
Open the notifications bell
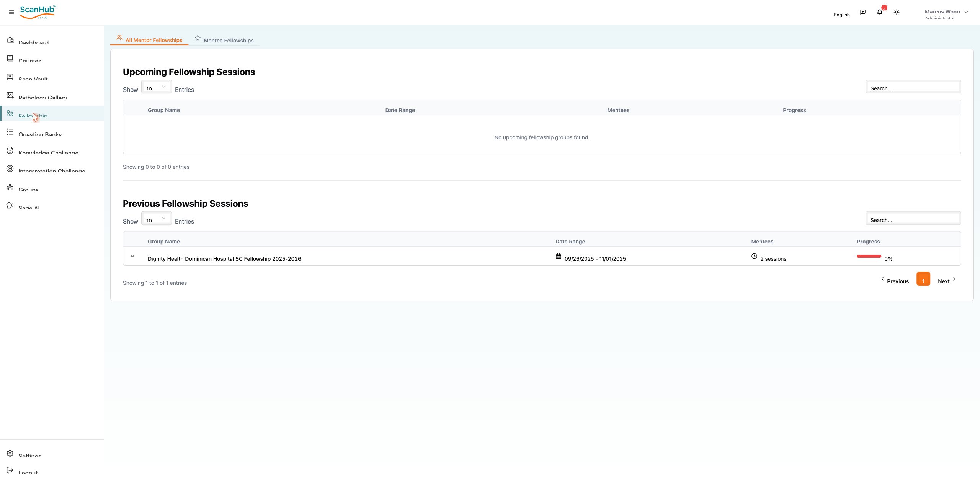[880, 12]
